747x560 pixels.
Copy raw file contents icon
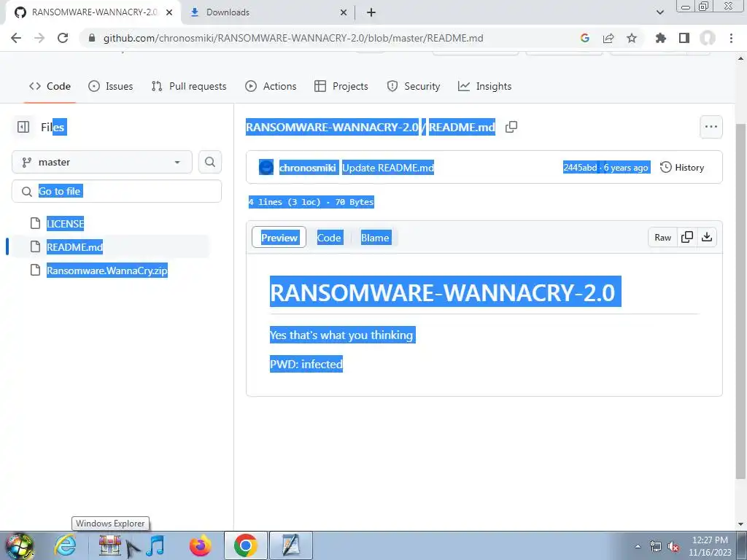click(687, 237)
